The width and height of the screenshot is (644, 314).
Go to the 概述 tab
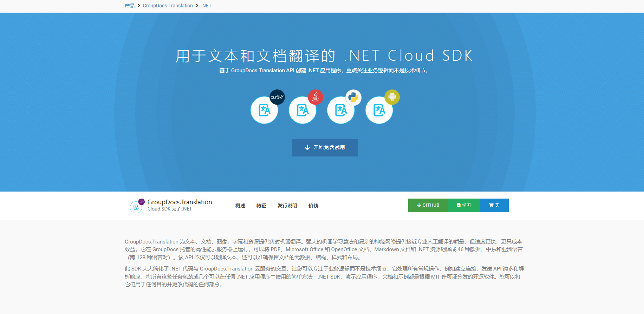coord(240,206)
